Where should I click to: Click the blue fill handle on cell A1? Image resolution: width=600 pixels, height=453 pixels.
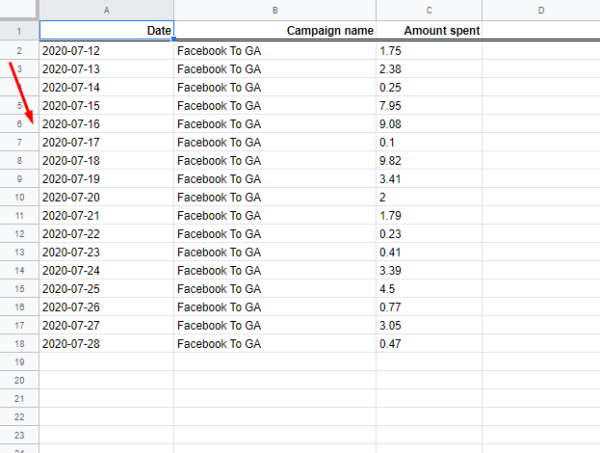click(174, 39)
